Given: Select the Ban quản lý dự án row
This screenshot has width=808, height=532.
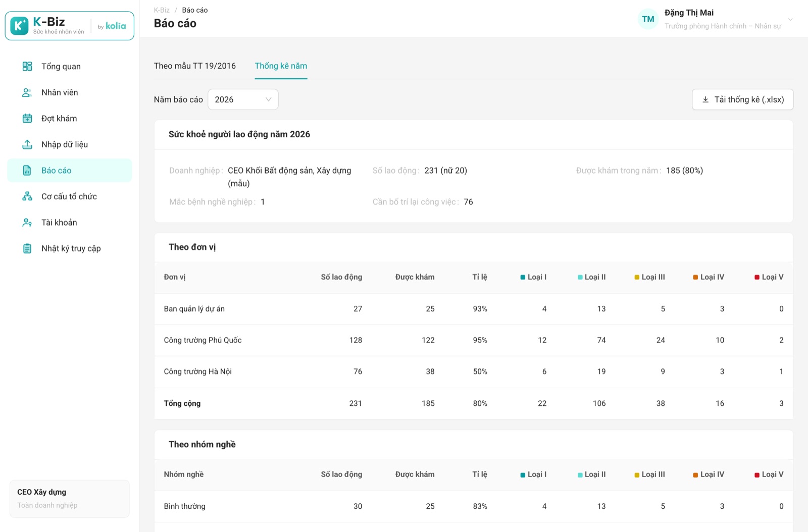Looking at the screenshot, I should click(x=474, y=309).
